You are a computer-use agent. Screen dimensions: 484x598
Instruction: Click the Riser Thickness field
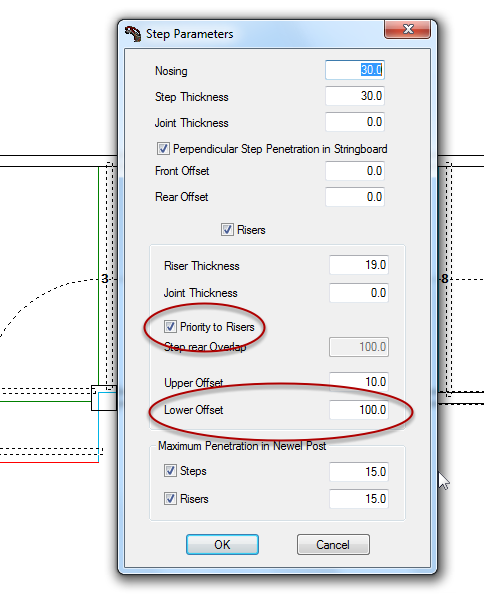(359, 265)
